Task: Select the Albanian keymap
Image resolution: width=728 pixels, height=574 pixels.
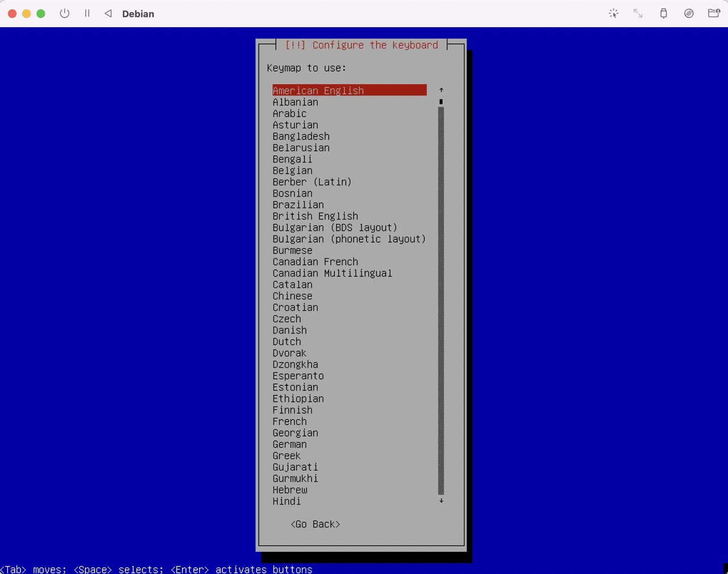Action: [x=295, y=102]
